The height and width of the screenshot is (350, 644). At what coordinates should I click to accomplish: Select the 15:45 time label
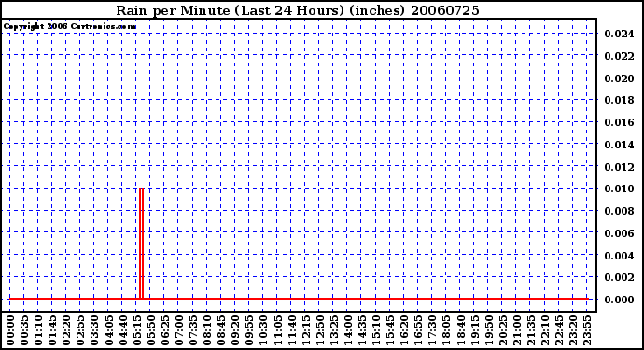pos(390,330)
